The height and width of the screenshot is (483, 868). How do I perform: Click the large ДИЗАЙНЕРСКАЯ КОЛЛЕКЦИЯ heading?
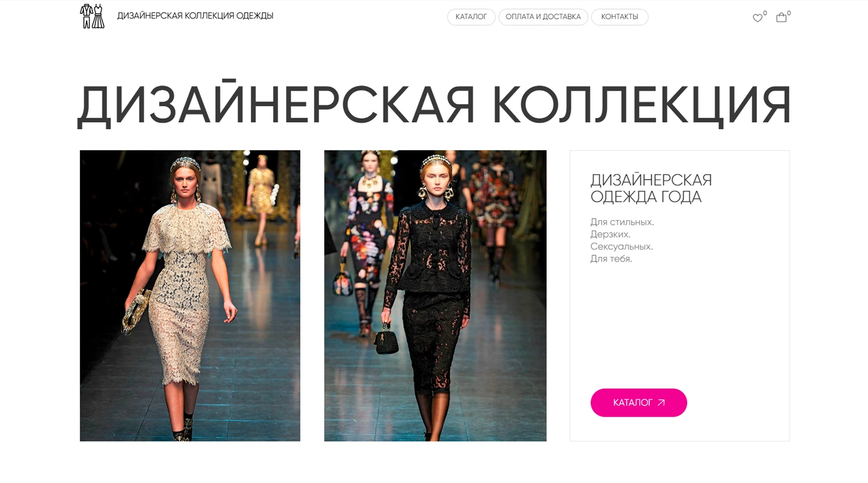tap(435, 103)
